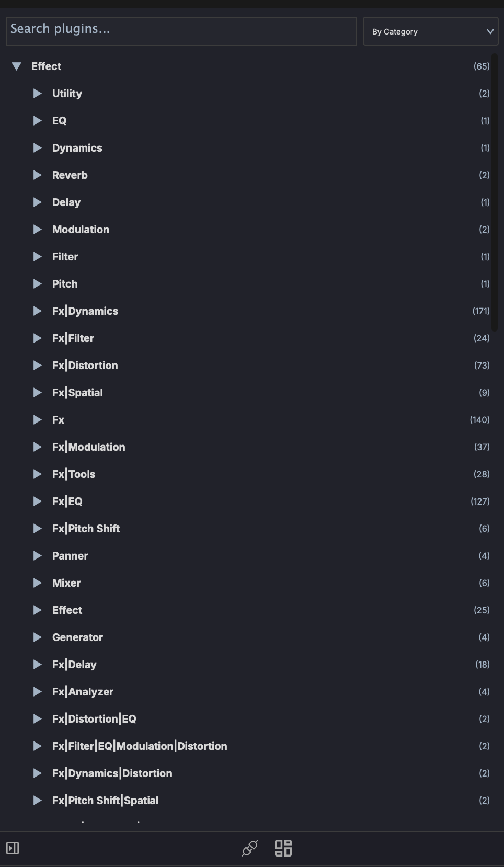Viewport: 504px width, 867px height.
Task: Open the By Category sort dropdown
Action: (x=430, y=31)
